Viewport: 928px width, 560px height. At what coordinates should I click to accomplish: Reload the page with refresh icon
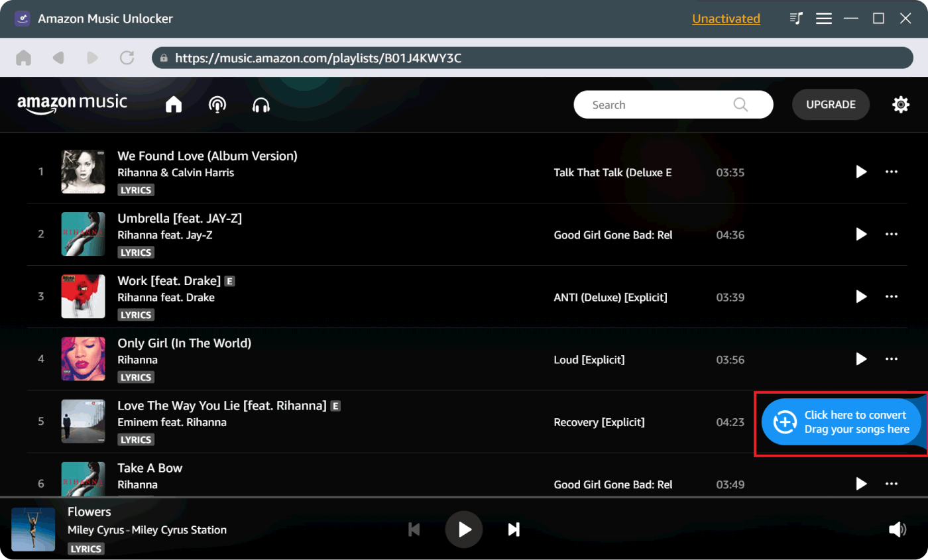click(x=127, y=58)
